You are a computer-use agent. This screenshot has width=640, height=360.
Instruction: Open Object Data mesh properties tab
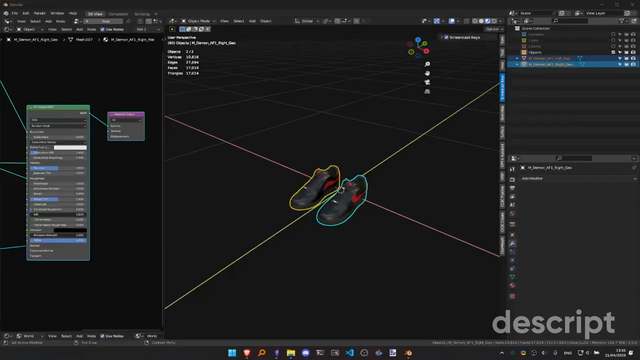tap(512, 277)
